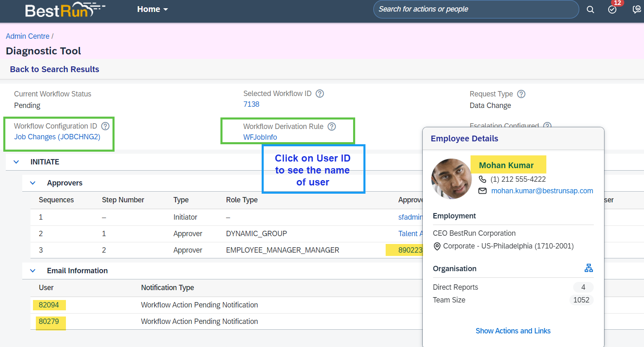The width and height of the screenshot is (644, 347).
Task: Click the Direct Reports count 4
Action: click(x=583, y=287)
